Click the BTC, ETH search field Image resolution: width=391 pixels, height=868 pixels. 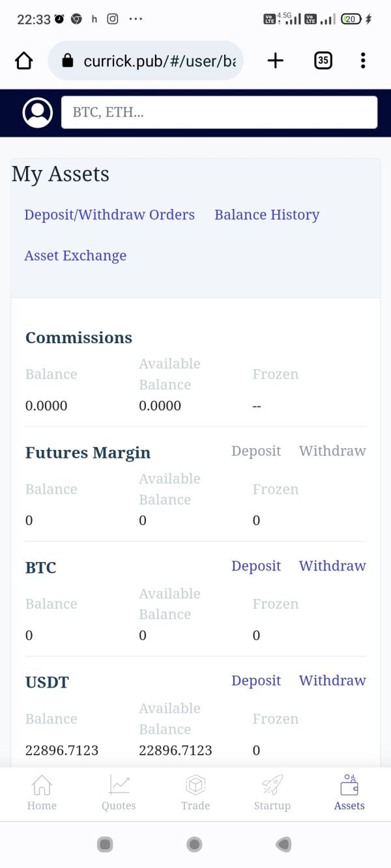(x=219, y=113)
